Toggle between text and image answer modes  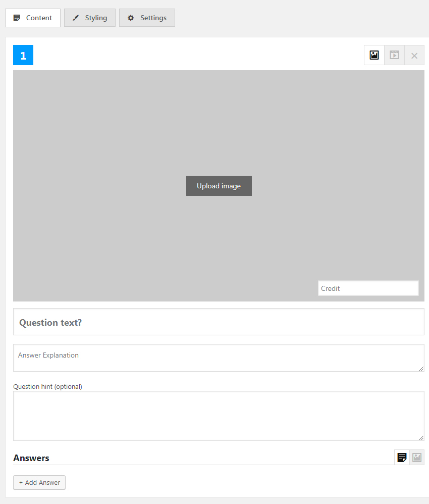pyautogui.click(x=402, y=457)
